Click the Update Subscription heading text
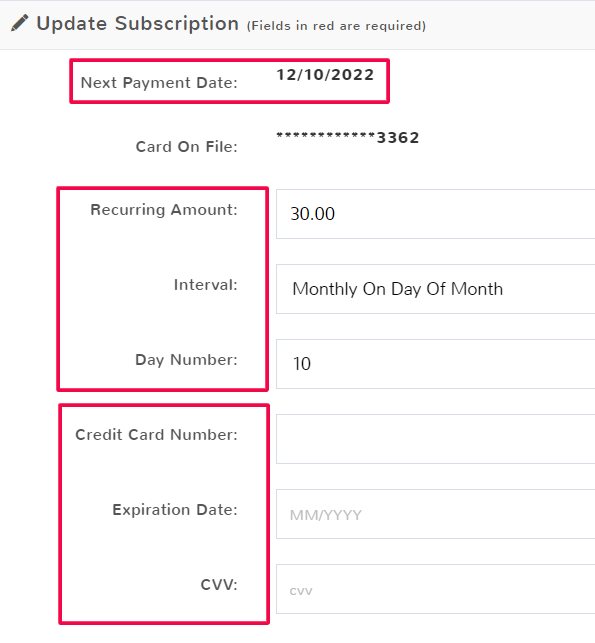 pyautogui.click(x=138, y=24)
